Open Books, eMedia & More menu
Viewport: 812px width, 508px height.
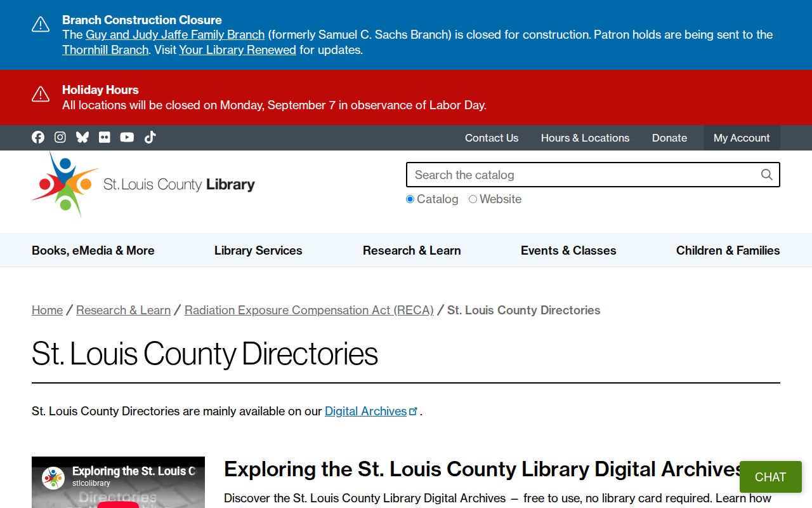coord(93,250)
